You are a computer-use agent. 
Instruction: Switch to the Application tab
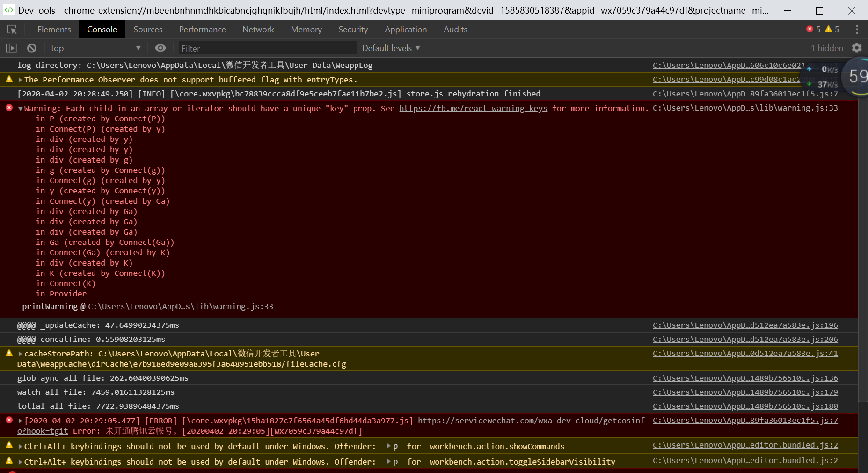point(406,30)
